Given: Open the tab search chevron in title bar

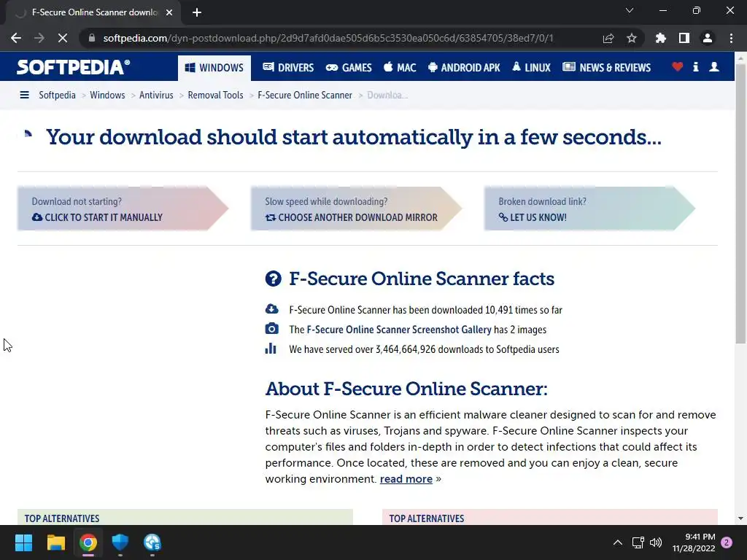Looking at the screenshot, I should 630,10.
